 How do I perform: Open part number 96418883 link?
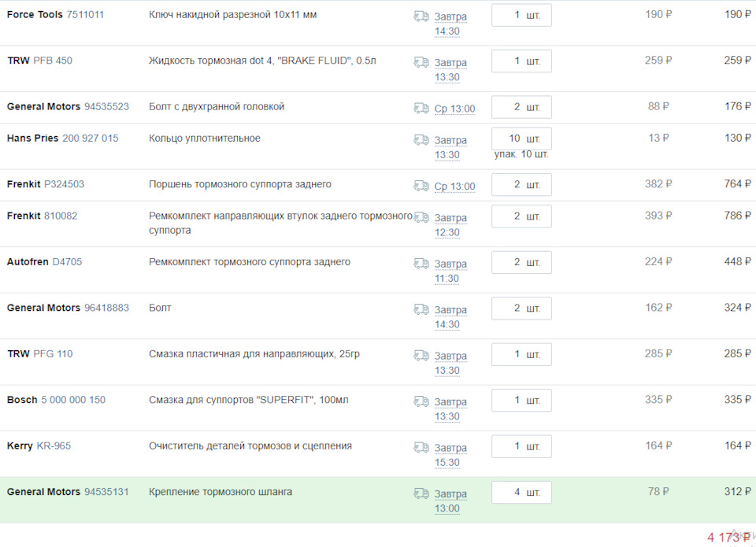pyautogui.click(x=106, y=308)
